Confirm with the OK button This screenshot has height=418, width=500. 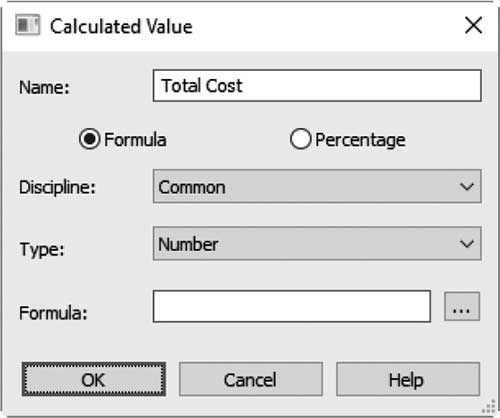(94, 379)
